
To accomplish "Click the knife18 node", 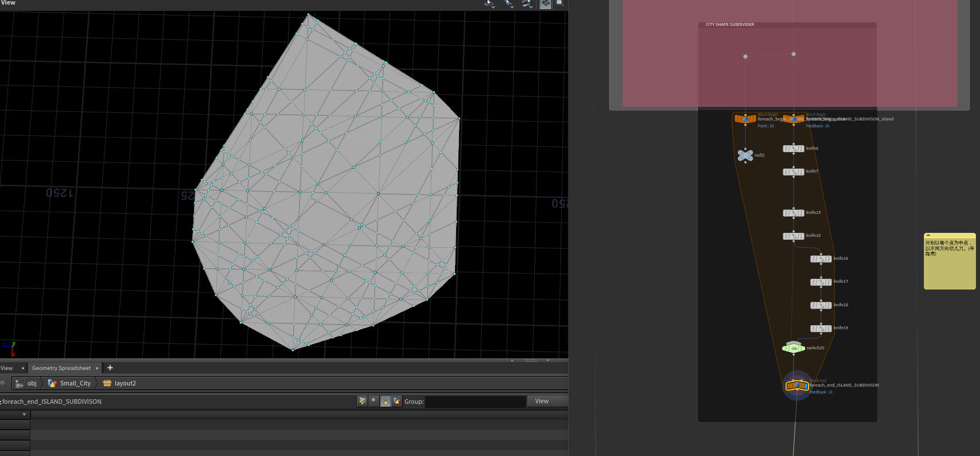I will tap(821, 305).
